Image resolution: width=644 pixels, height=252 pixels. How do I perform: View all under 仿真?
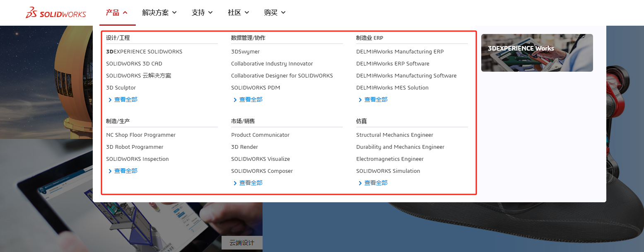pyautogui.click(x=376, y=183)
